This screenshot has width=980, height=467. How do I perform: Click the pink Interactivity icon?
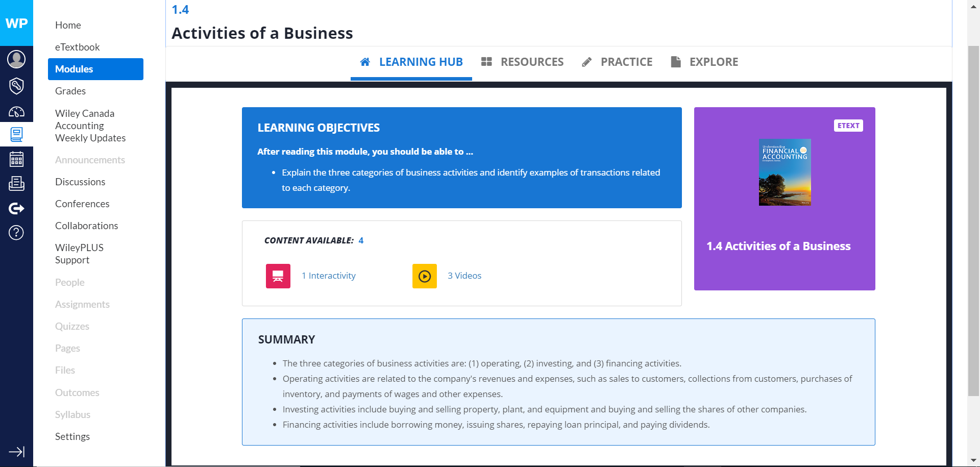278,276
